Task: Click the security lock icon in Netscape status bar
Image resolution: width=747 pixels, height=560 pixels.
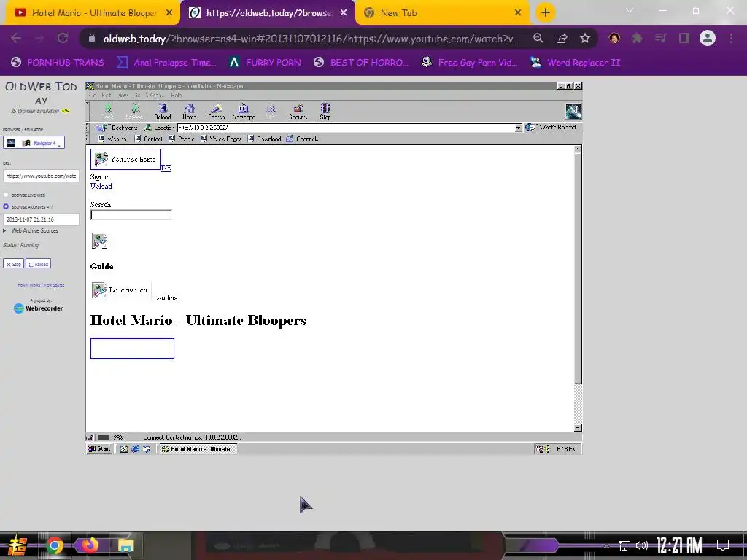Action: tap(90, 437)
